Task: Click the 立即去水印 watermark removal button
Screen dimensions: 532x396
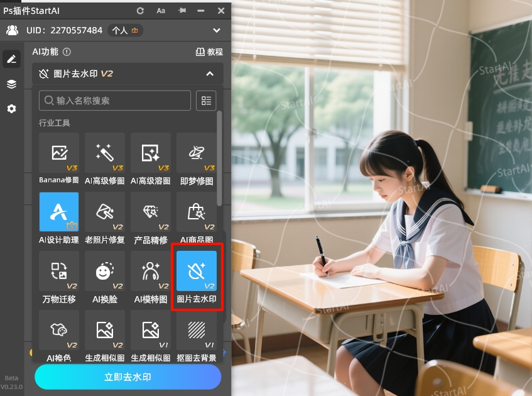Action: coord(127,377)
